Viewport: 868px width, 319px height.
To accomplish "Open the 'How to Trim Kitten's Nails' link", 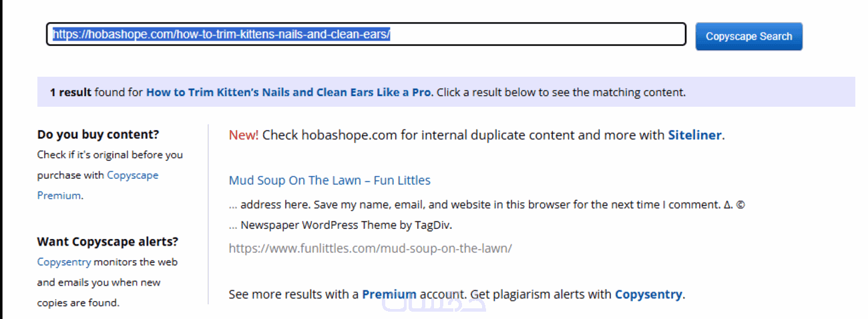I will [289, 92].
